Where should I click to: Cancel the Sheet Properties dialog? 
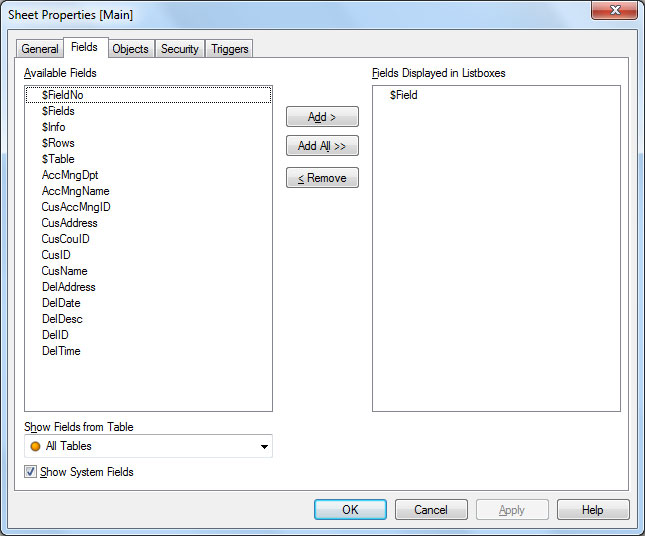pyautogui.click(x=431, y=510)
